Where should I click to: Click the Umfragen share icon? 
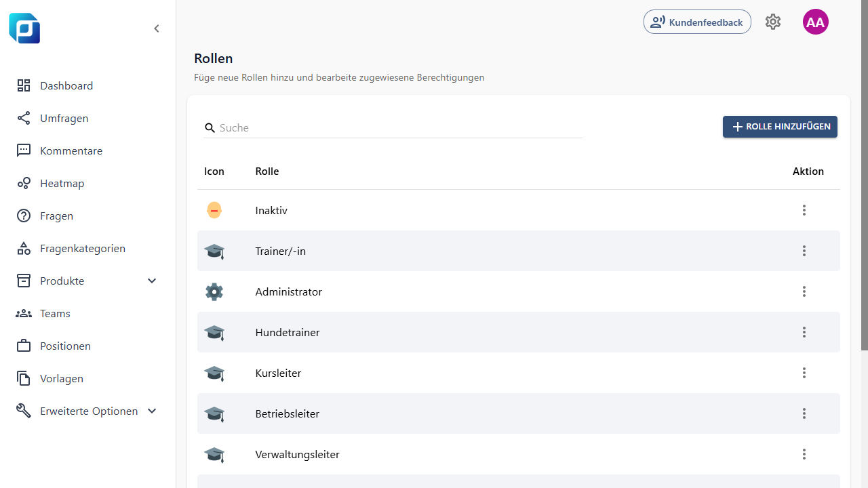(24, 118)
